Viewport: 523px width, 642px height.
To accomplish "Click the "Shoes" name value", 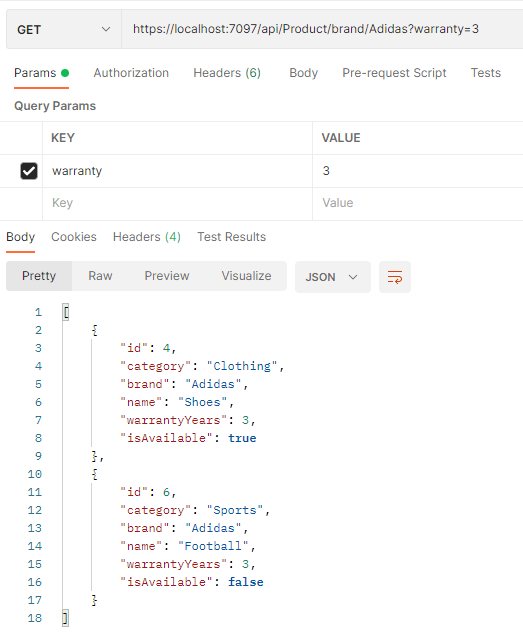I will [202, 402].
